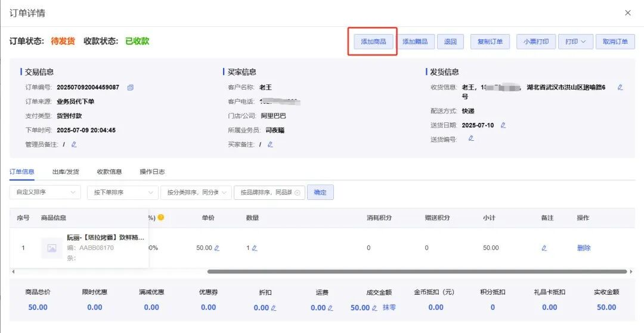644x333 pixels.
Task: Edit the 单价 50.00 pencil icon
Action: [x=217, y=248]
